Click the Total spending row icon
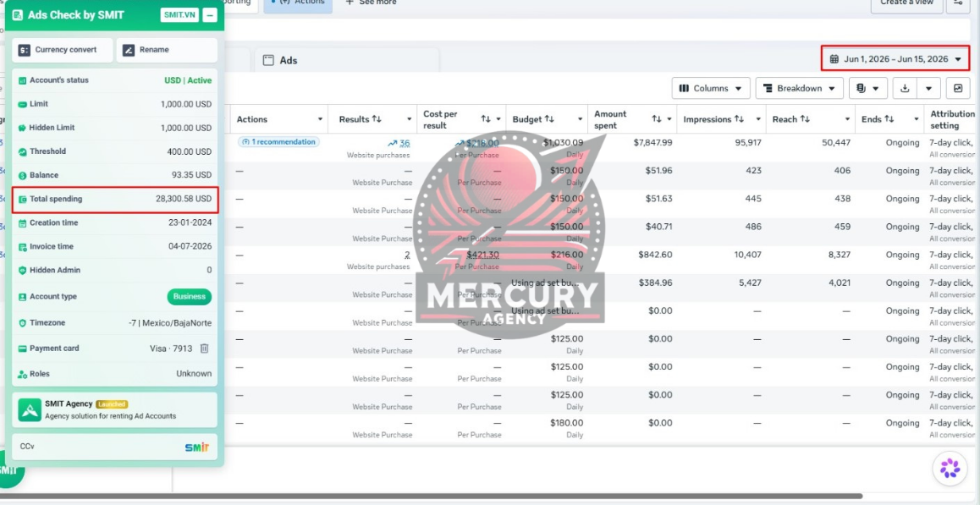The image size is (980, 505). [x=23, y=200]
